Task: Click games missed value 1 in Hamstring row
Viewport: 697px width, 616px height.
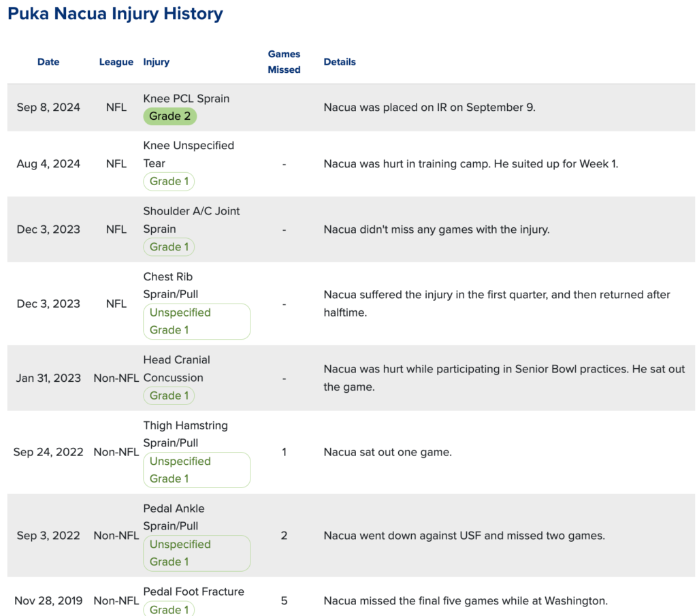Action: coord(284,453)
